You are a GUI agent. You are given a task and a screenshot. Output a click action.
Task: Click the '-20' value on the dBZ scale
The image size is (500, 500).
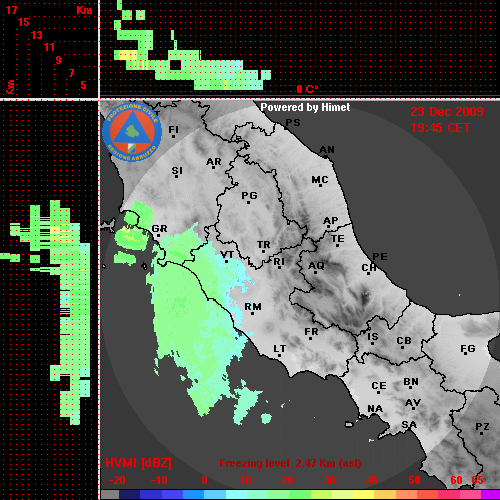click(117, 480)
